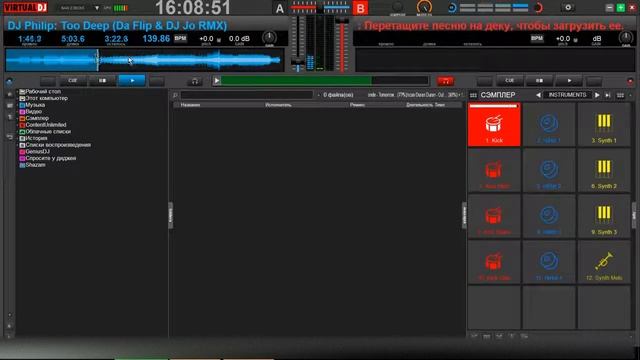Open Shazam item in the tree
Viewport: 640px width, 360px height.
pyautogui.click(x=32, y=165)
